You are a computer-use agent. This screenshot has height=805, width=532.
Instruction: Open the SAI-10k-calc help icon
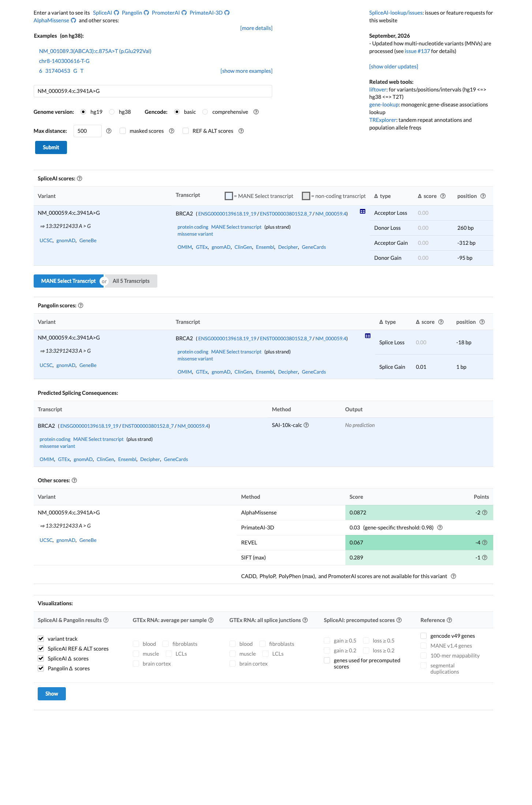[306, 425]
